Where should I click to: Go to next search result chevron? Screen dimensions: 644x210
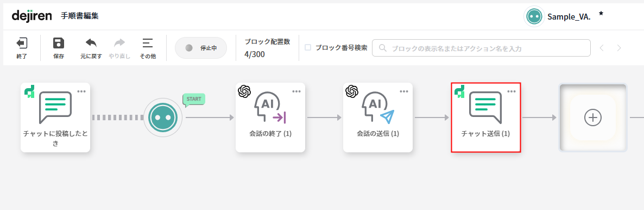click(619, 48)
